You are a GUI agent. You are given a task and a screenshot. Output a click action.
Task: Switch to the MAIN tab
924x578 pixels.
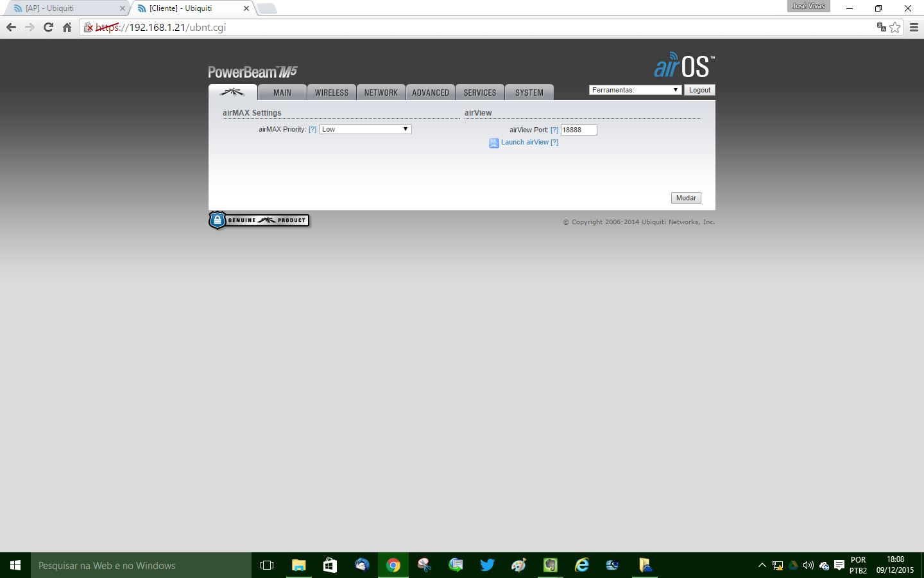coord(282,92)
